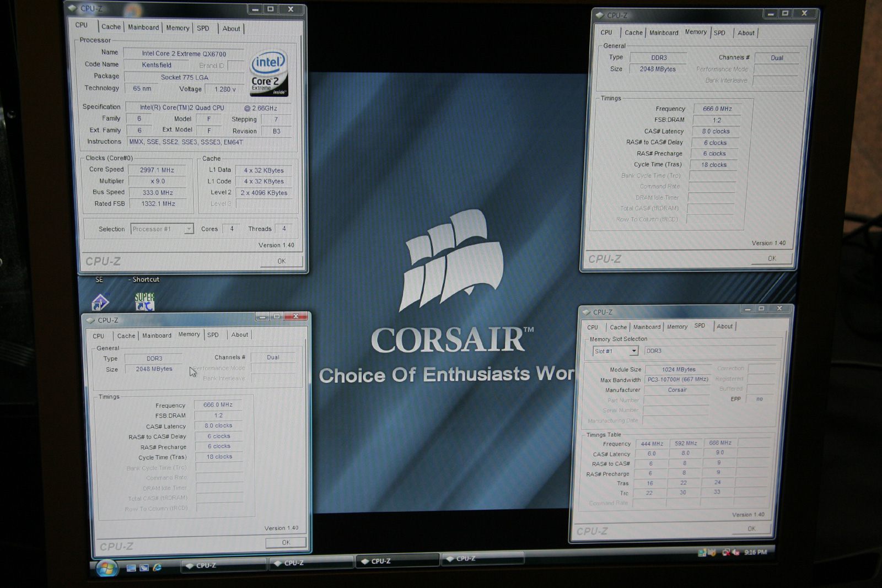
Task: Click the Intel Core 2 Extreme logo
Action: pyautogui.click(x=269, y=73)
